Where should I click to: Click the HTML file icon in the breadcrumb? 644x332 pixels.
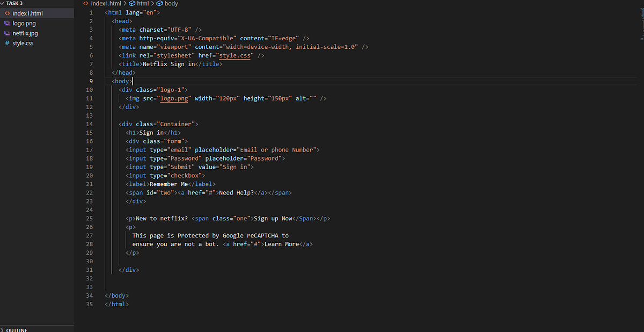86,4
